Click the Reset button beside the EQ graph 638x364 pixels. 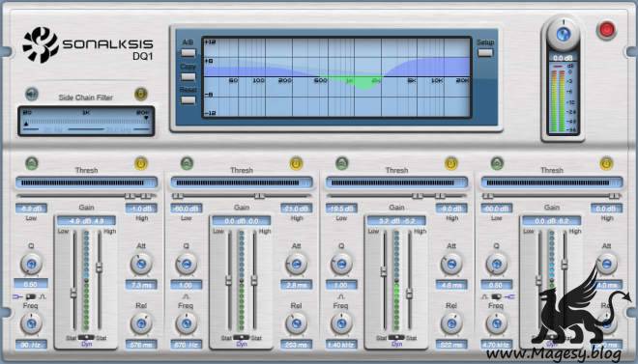pyautogui.click(x=188, y=100)
